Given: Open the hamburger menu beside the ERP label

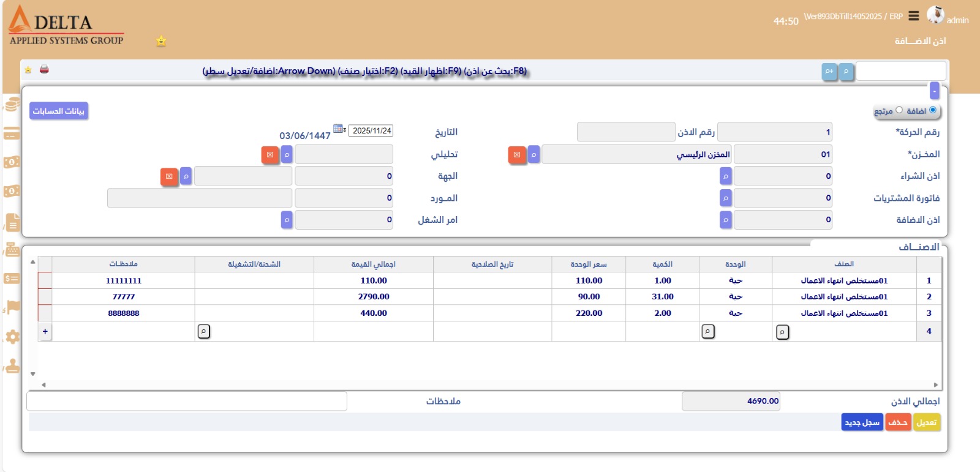Looking at the screenshot, I should (x=913, y=16).
